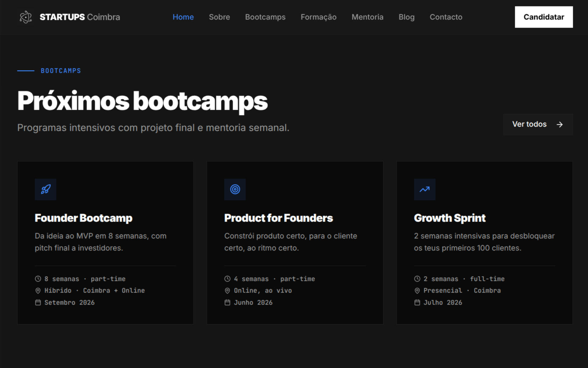Viewport: 588px width, 368px height.
Task: Open the Contacto nav item
Action: tap(446, 17)
